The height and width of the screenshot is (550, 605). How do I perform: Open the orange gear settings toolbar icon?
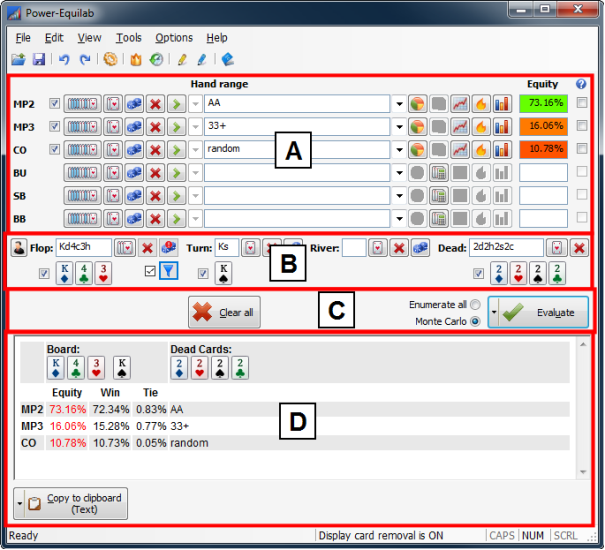pos(110,59)
